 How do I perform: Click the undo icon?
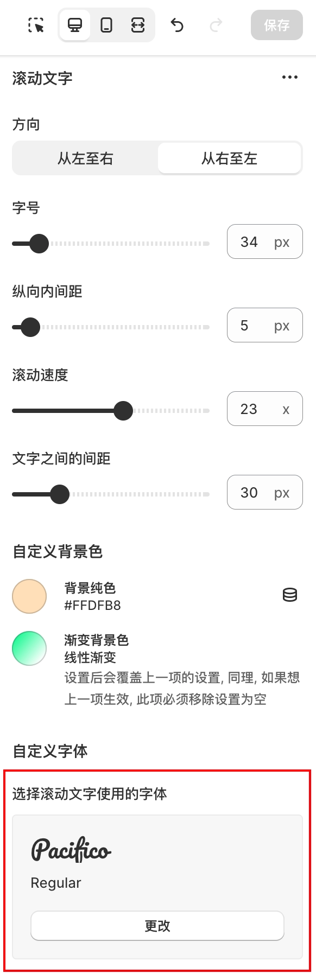(178, 25)
